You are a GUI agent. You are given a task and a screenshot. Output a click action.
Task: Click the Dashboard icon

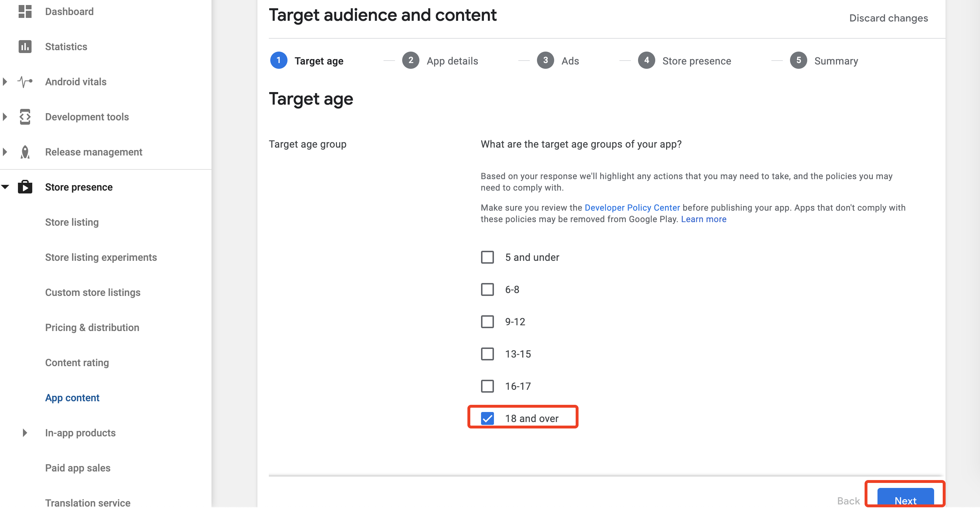coord(25,11)
